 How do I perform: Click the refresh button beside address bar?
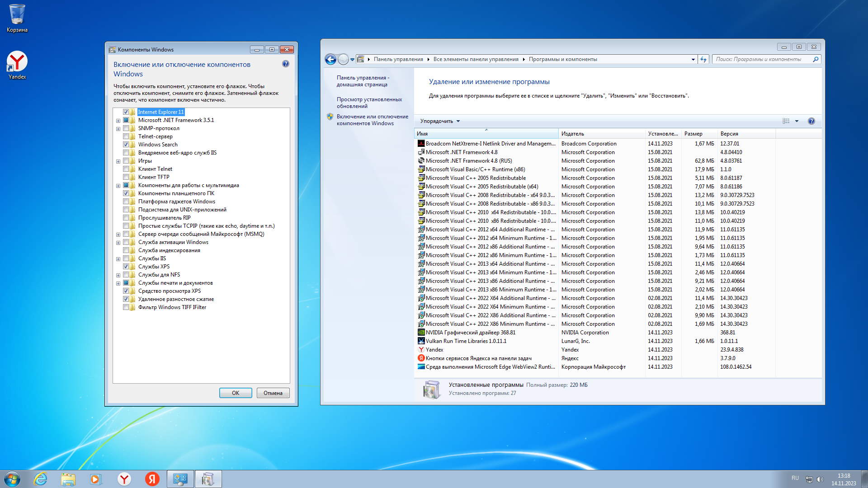703,59
